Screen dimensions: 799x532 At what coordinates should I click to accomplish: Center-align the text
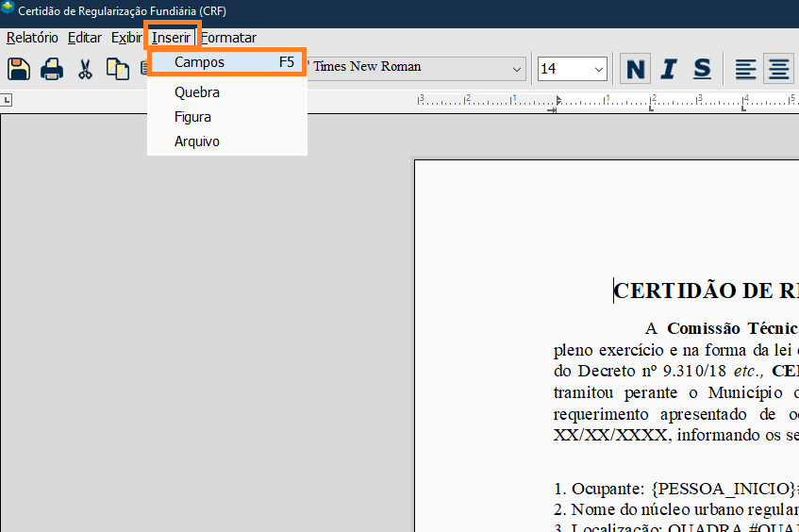[778, 69]
